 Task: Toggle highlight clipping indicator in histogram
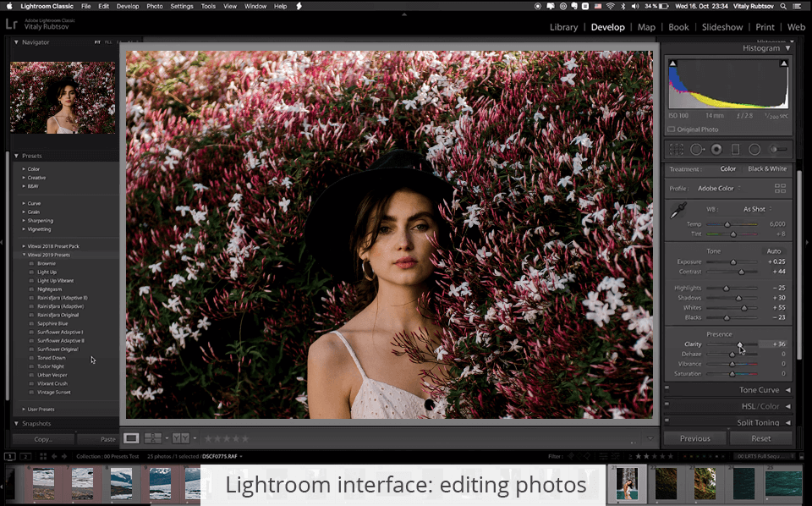click(784, 63)
